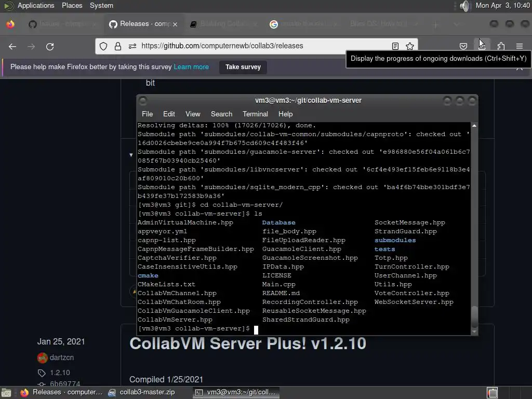Click CMakeLists.txt in the terminal listing

pos(166,284)
